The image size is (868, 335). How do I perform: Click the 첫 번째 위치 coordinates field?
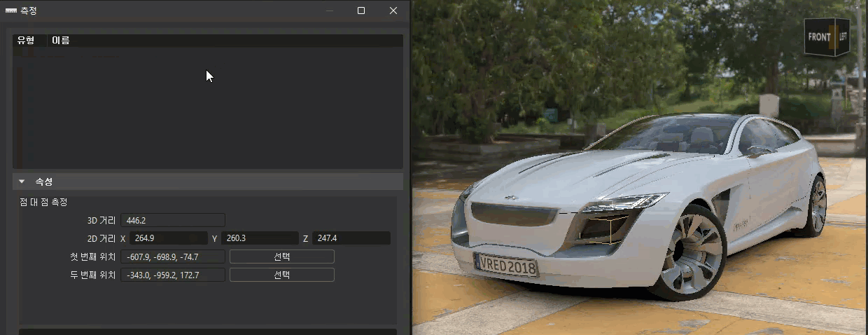173,257
